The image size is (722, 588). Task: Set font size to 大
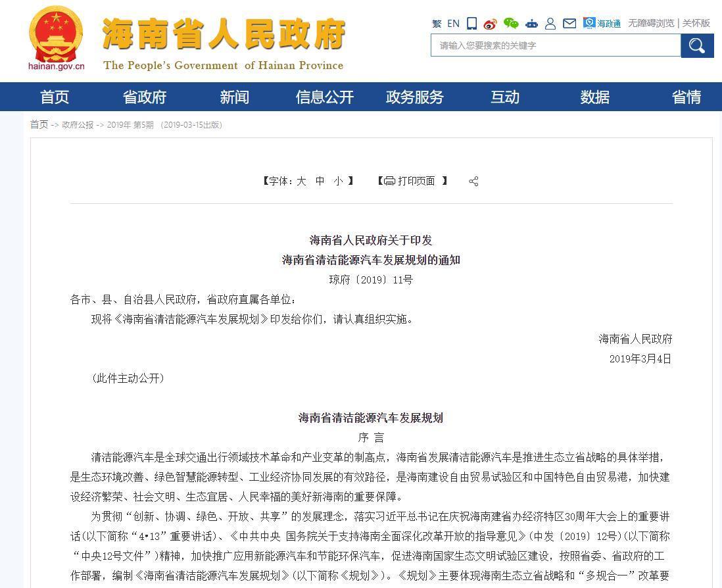click(301, 181)
